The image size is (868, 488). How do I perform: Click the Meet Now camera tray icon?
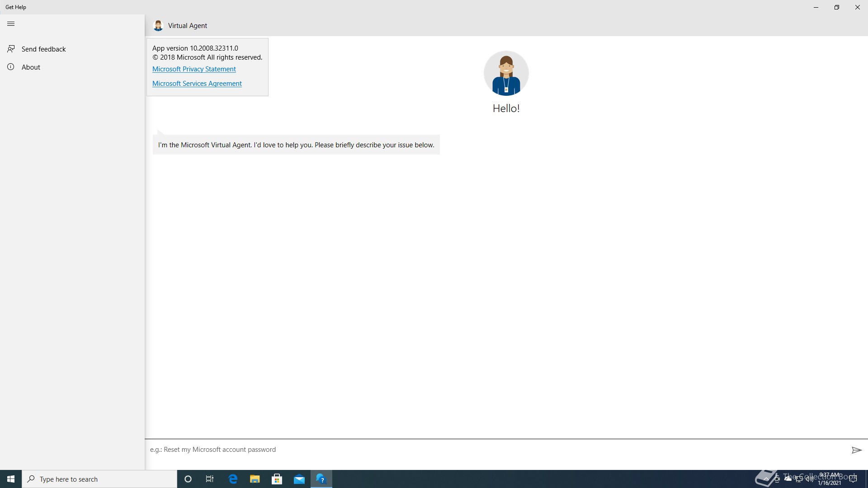pyautogui.click(x=777, y=479)
